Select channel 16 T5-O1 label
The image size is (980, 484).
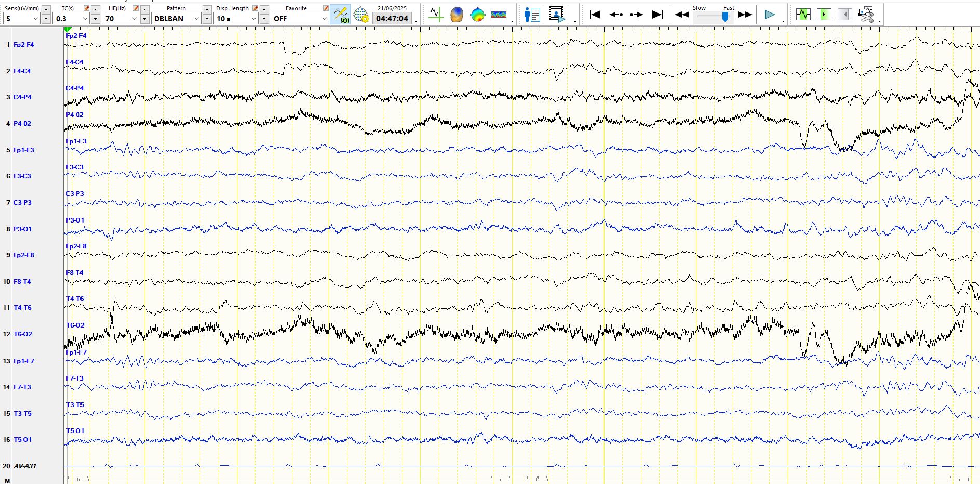(22, 440)
